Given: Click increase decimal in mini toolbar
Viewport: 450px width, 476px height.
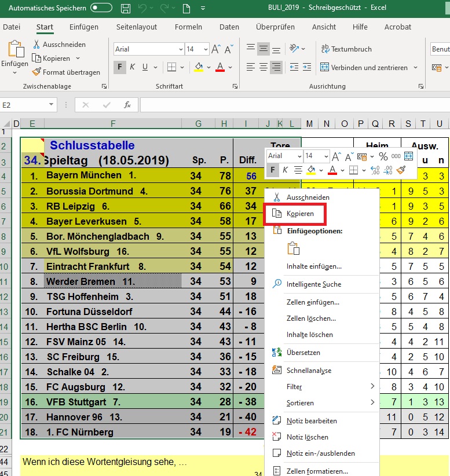Looking at the screenshot, I should tap(375, 170).
